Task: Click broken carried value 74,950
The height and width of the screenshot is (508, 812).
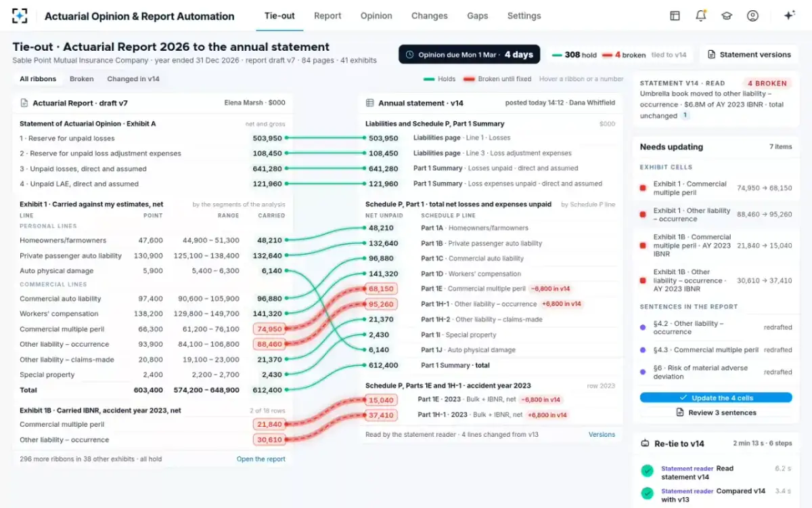Action: click(x=269, y=329)
